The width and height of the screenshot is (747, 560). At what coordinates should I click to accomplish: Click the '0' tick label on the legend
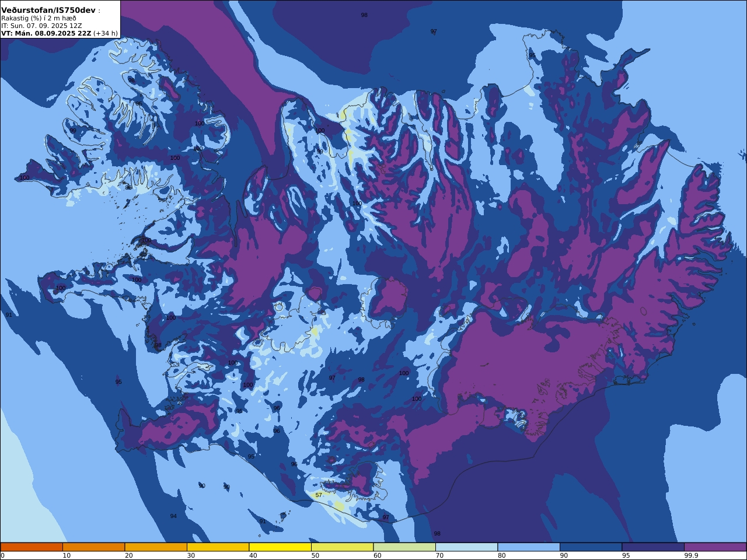(2, 555)
